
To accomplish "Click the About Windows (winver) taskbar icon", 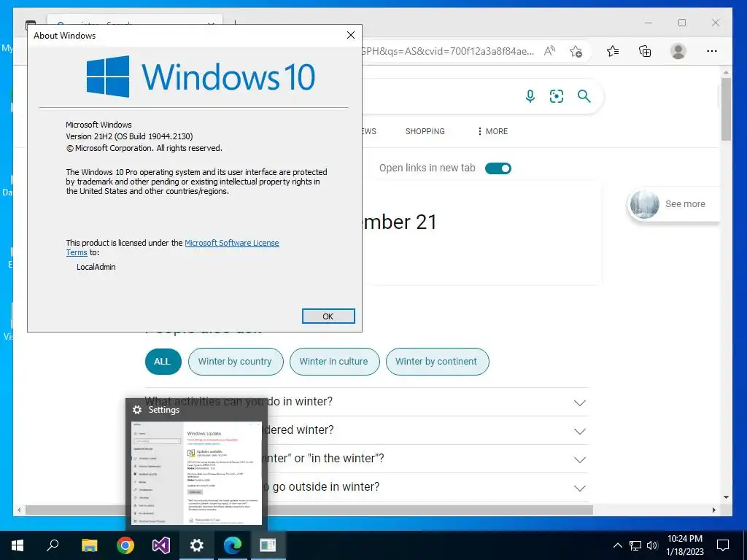I will (268, 545).
